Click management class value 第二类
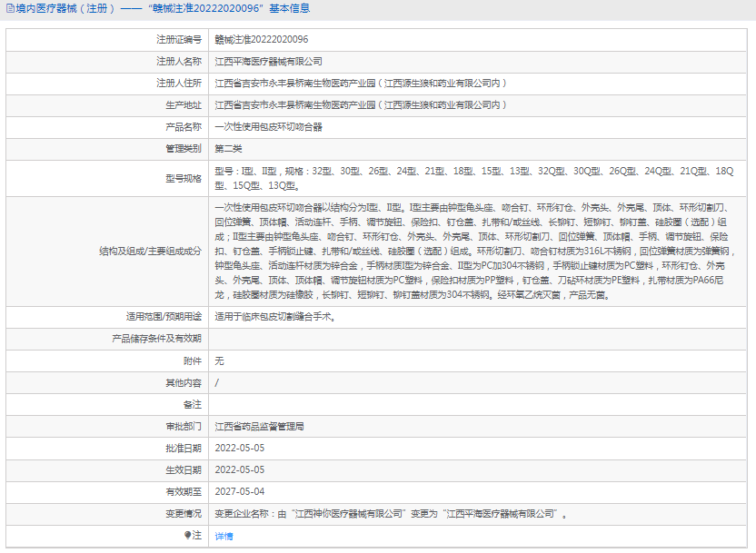The width and height of the screenshot is (756, 553). pyautogui.click(x=229, y=148)
